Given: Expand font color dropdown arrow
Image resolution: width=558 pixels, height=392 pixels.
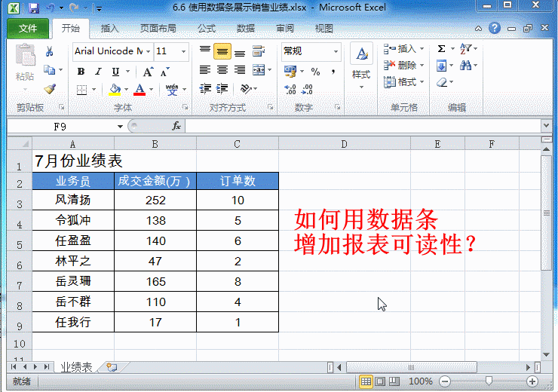Looking at the screenshot, I should click(x=152, y=89).
